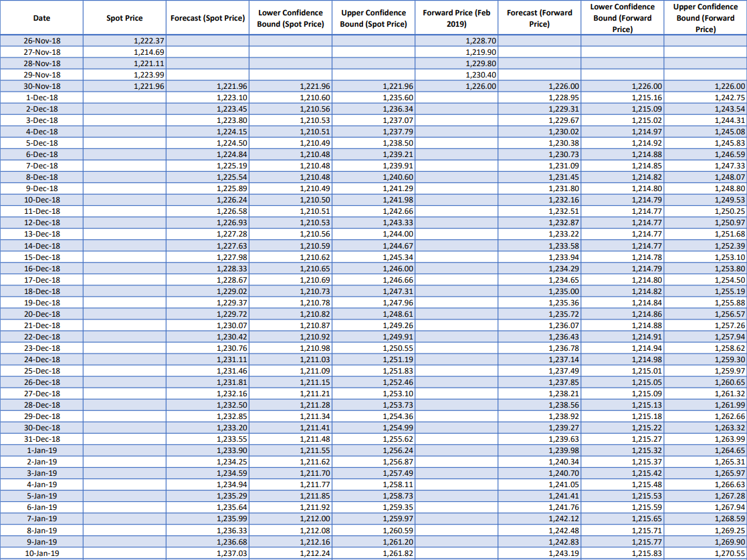Image resolution: width=747 pixels, height=560 pixels.
Task: Select Lower Confidence Bound (Spot Price) header
Action: 291,18
